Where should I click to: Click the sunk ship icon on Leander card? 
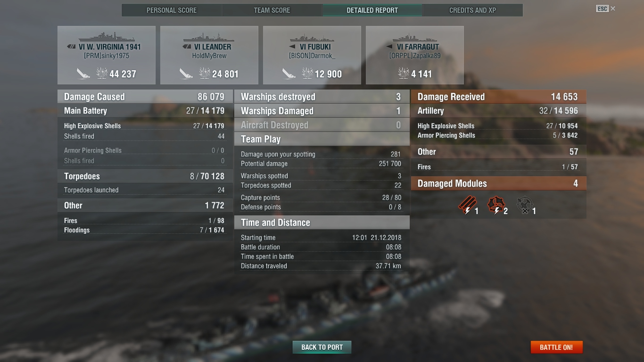point(186,74)
